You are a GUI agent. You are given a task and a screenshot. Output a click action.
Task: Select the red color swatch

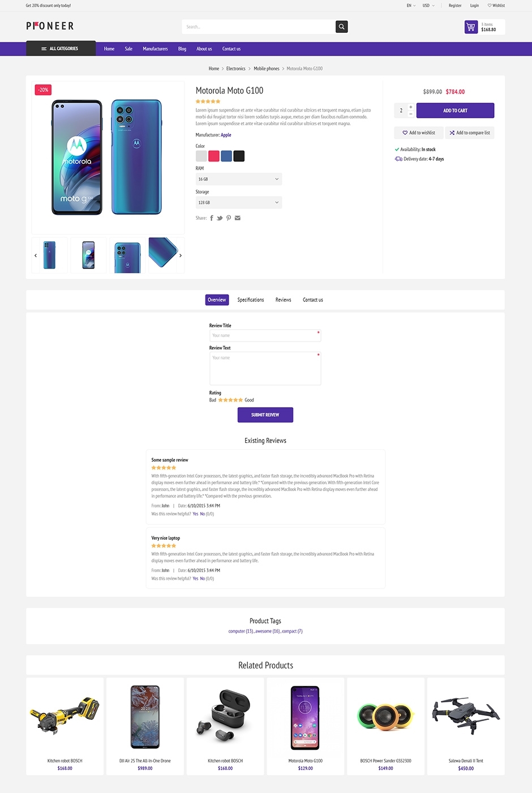point(214,156)
